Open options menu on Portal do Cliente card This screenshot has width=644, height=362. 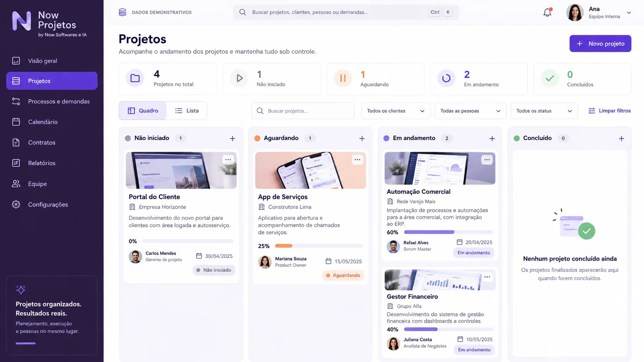click(228, 160)
